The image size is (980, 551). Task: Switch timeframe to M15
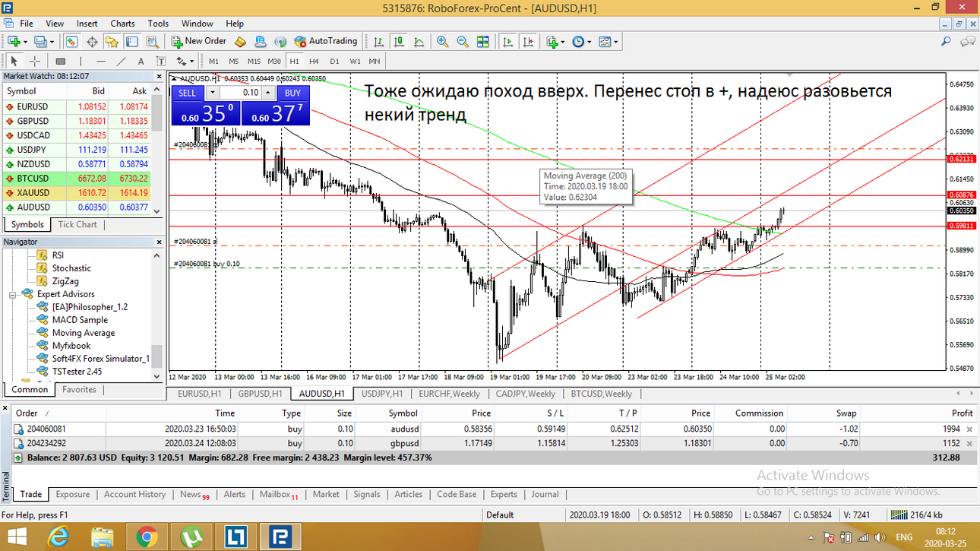[x=254, y=61]
